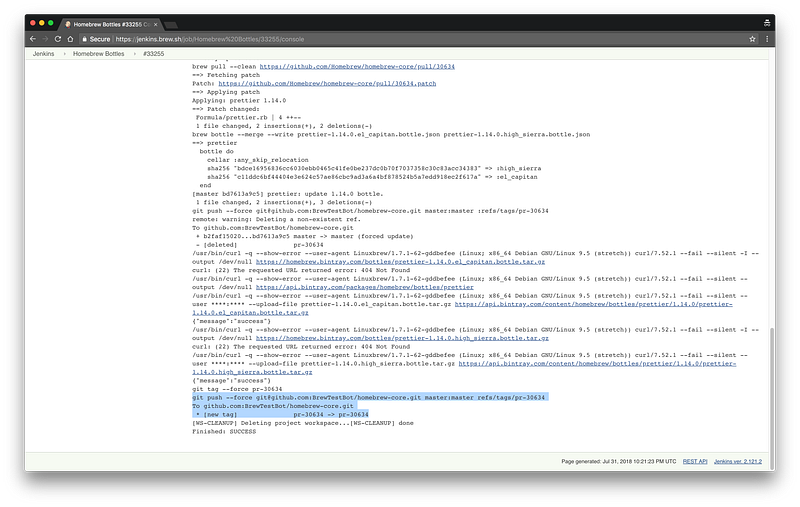Open the api.bintray.com content link ending prettier-1.14.0.el_capitan
This screenshot has width=800, height=507.
[593, 304]
